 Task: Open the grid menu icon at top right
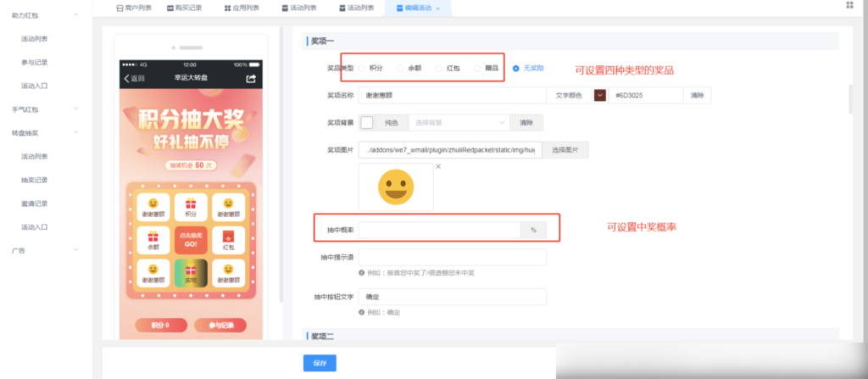(849, 5)
